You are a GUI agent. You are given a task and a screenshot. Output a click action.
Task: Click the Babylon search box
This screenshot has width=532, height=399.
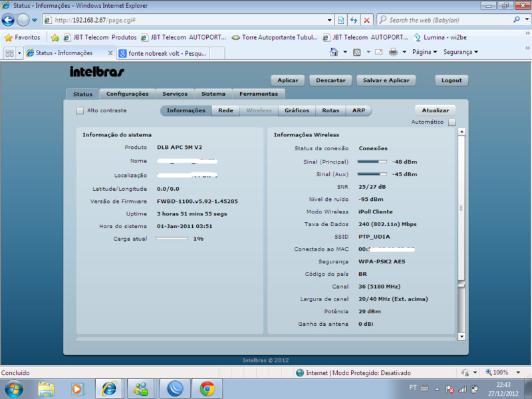[x=444, y=20]
